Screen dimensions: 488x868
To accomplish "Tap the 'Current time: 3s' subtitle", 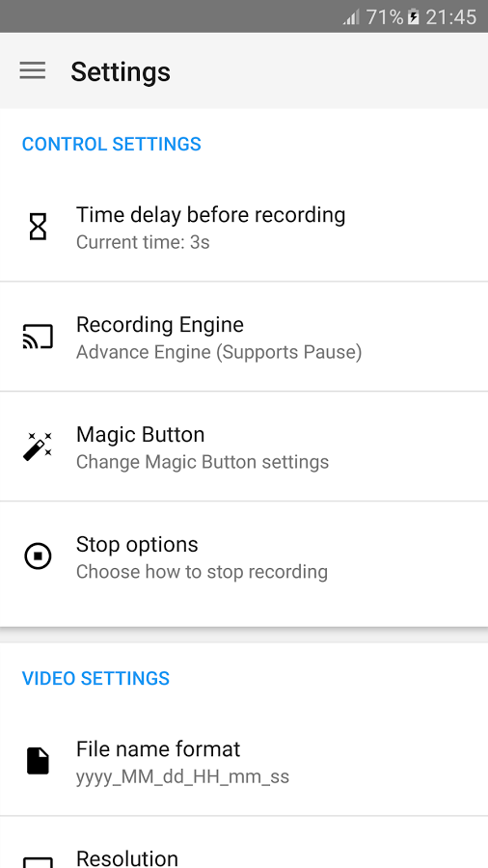I will pyautogui.click(x=143, y=242).
